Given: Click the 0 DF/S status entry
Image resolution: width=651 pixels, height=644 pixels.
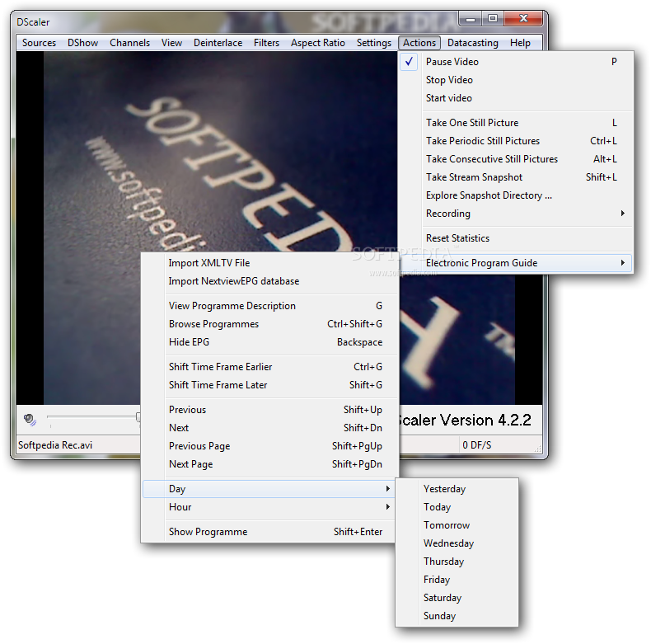Looking at the screenshot, I should (476, 445).
